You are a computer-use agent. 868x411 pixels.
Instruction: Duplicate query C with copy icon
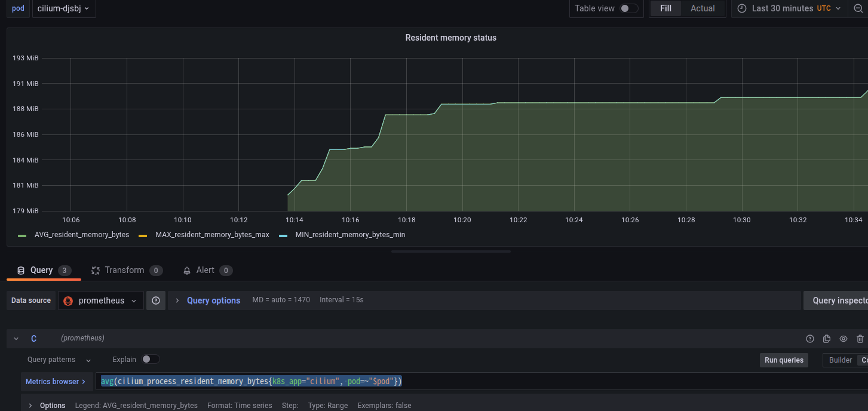coord(827,339)
